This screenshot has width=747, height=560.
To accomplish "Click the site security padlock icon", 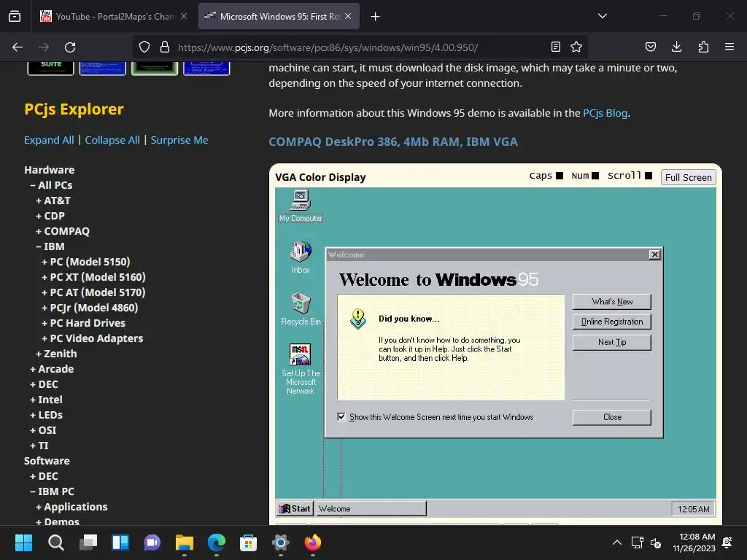I will (165, 47).
